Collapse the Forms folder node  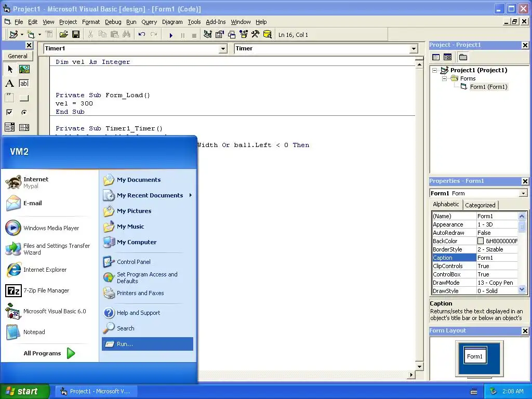tap(445, 79)
